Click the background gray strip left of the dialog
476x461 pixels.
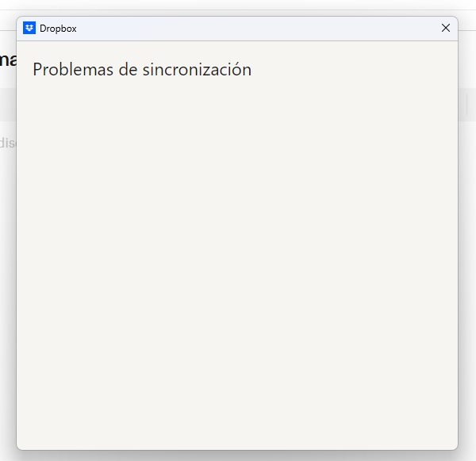point(7,105)
